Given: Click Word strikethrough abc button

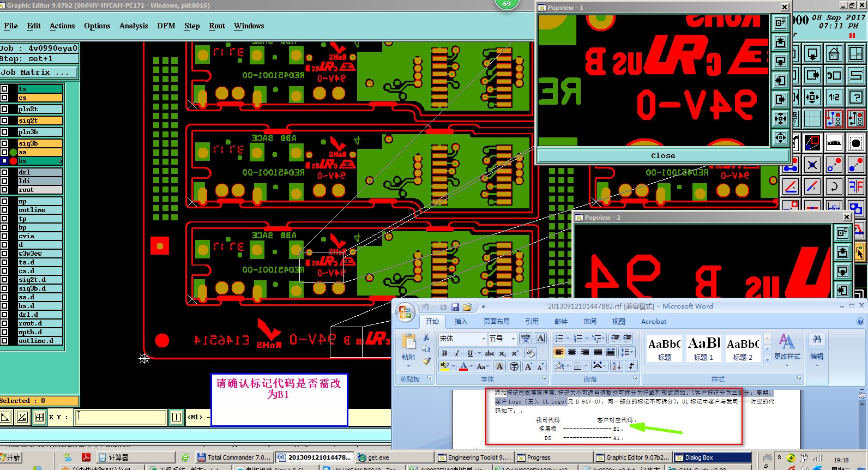Looking at the screenshot, I should coord(490,353).
